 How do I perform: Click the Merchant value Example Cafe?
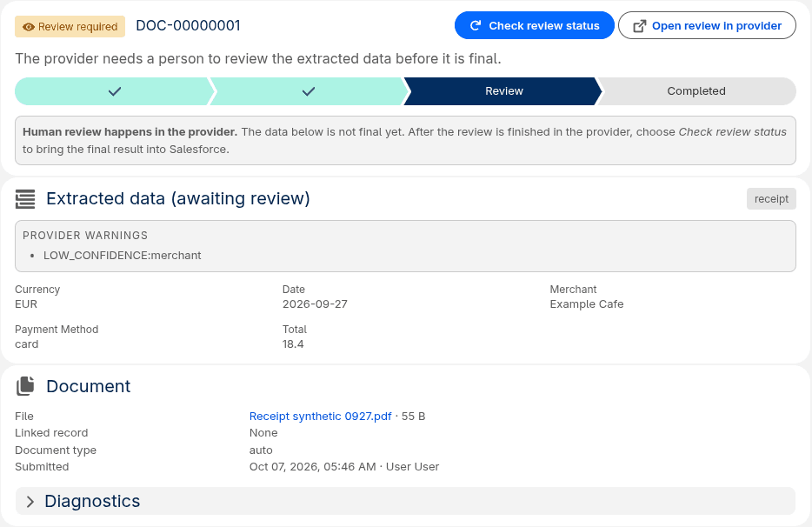coord(587,304)
